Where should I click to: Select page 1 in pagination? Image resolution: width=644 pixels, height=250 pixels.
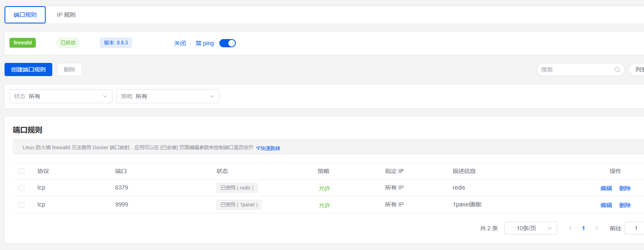pos(584,228)
